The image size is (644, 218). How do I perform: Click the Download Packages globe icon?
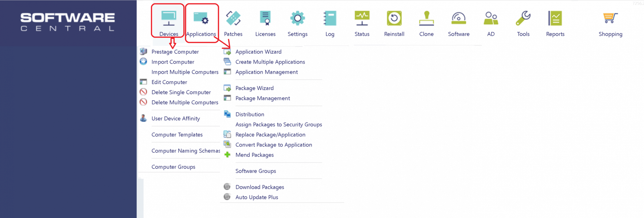click(x=227, y=186)
